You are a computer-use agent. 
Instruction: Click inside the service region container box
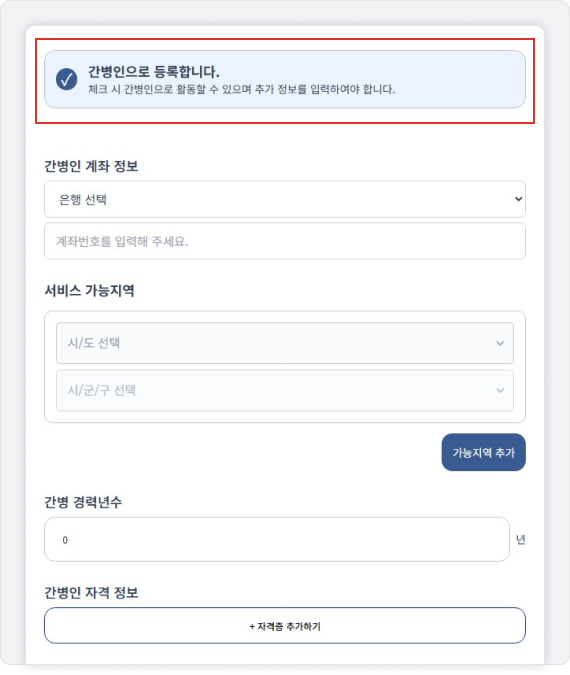[x=285, y=417]
